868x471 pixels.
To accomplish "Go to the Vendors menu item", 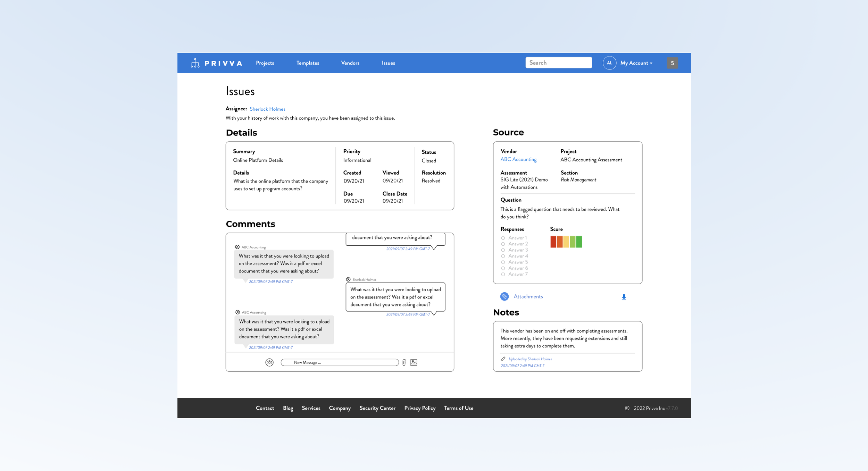I will 350,63.
